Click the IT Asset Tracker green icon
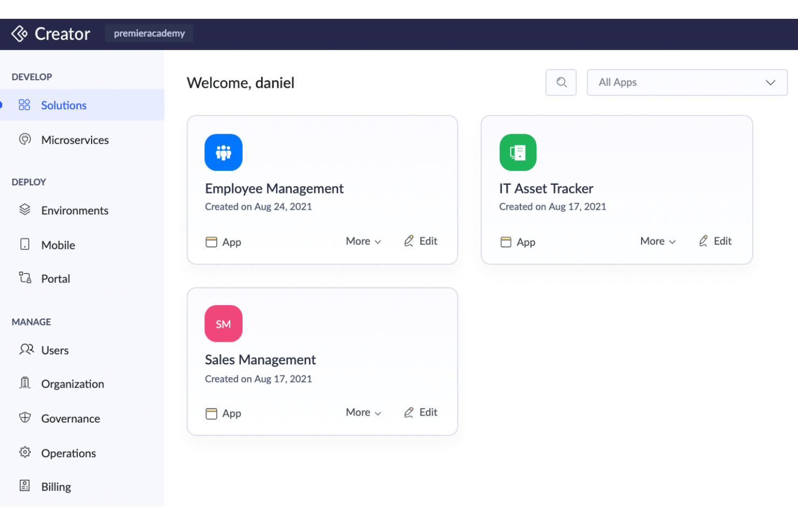Viewport: 798px width, 532px height. click(518, 153)
